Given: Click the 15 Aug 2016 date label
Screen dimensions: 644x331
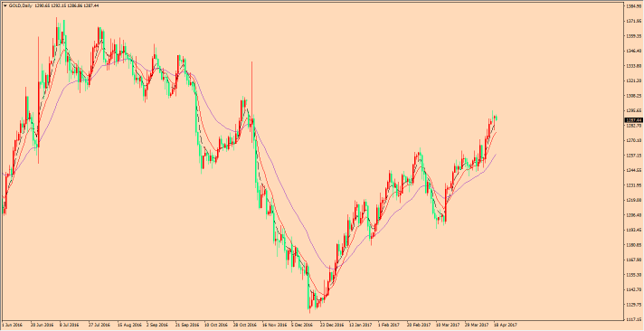Looking at the screenshot, I should 129,325.
